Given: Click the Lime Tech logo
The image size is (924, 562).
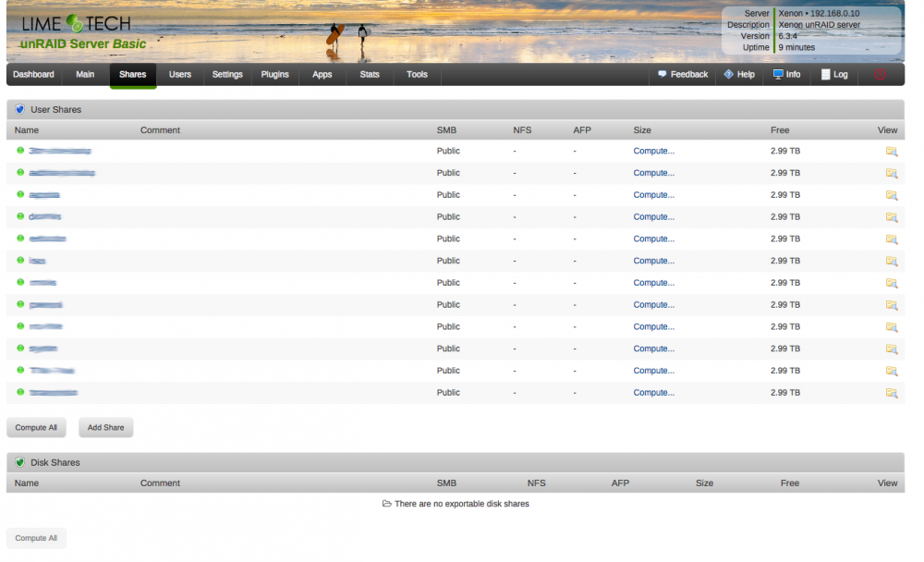Looking at the screenshot, I should 76,24.
